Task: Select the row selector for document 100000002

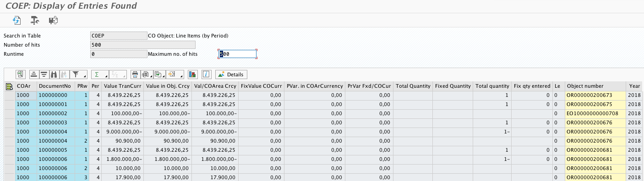Action: (9, 113)
